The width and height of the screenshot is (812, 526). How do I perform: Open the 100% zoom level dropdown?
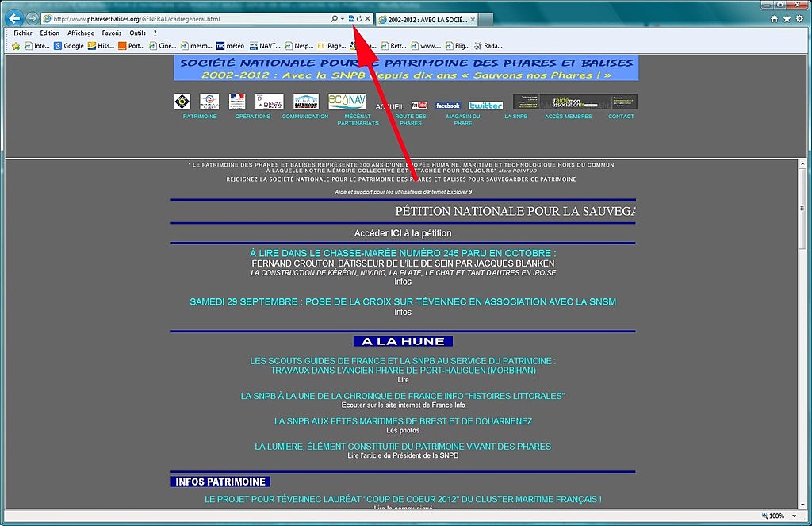(x=795, y=516)
